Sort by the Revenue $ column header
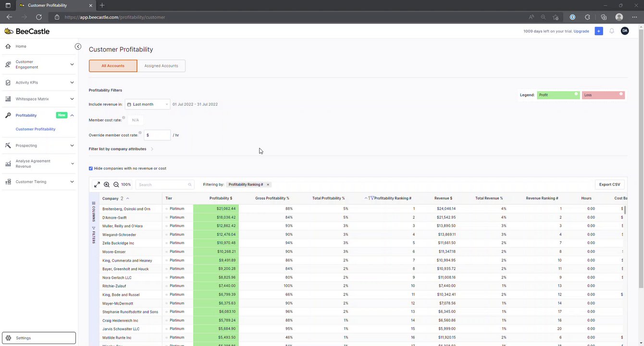The image size is (644, 346). [x=443, y=198]
